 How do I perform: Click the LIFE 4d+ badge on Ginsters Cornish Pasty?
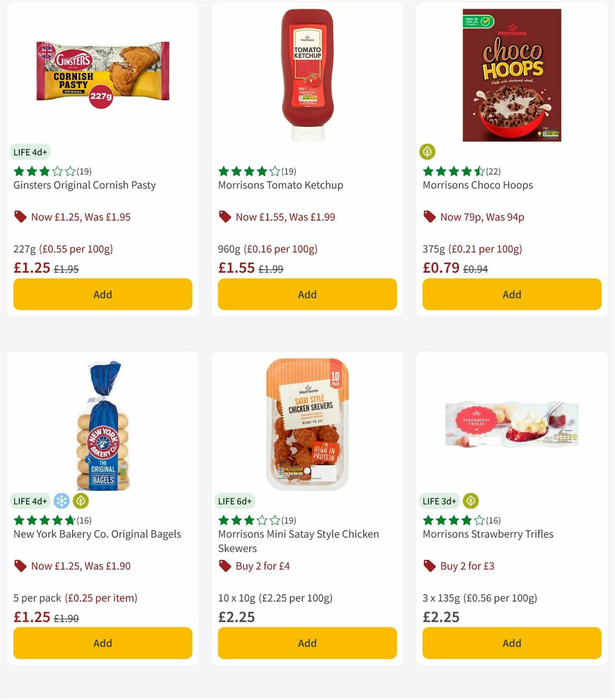pyautogui.click(x=30, y=152)
